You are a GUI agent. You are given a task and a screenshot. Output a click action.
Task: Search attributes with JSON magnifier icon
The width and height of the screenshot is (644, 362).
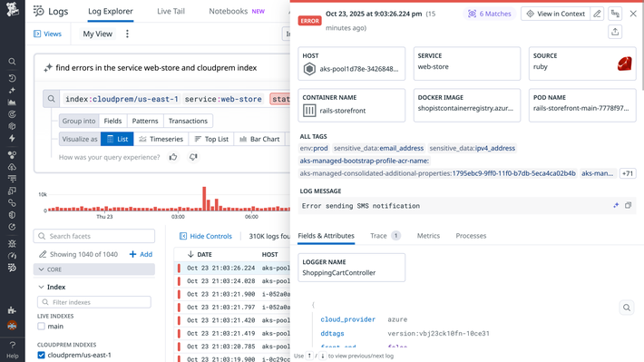click(x=627, y=308)
